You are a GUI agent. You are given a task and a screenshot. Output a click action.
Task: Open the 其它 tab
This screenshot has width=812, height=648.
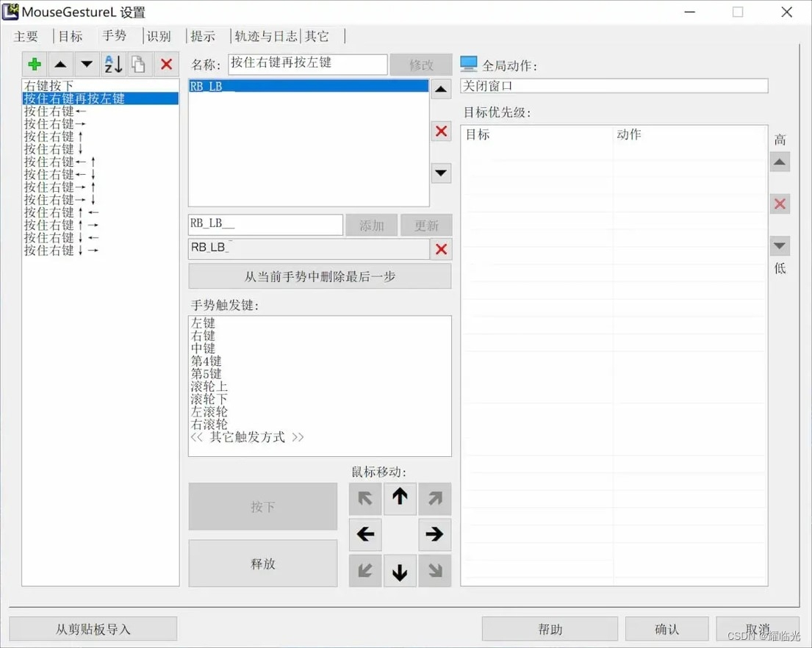(x=317, y=36)
